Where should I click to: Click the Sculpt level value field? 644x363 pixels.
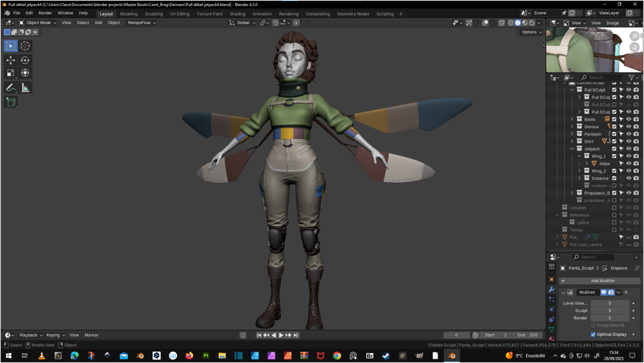point(609,311)
